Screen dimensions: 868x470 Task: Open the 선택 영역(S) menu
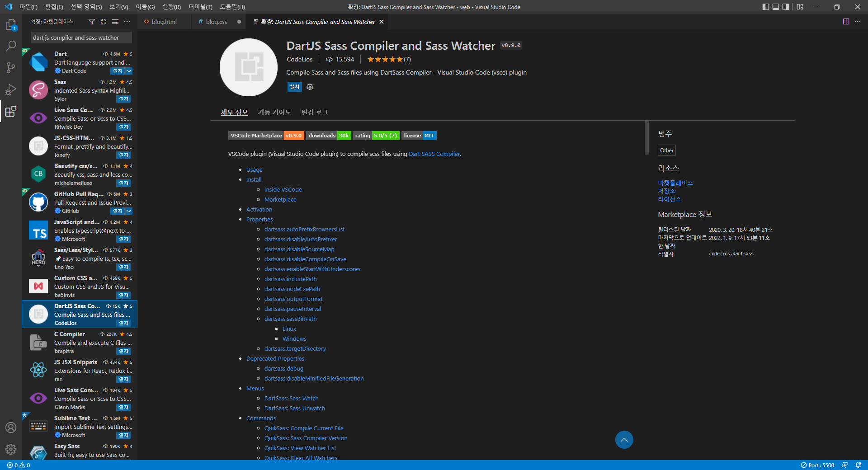click(86, 7)
